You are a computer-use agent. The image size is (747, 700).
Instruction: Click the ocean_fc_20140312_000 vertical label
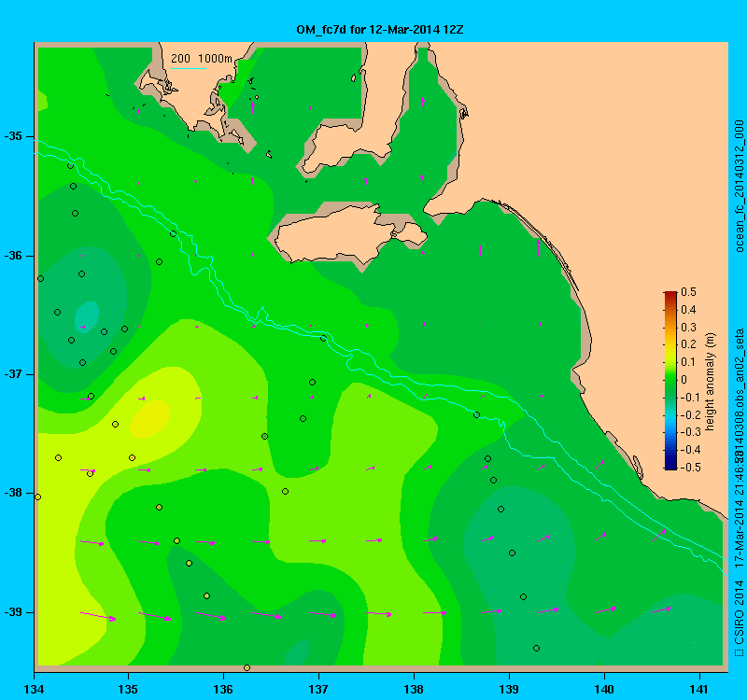[740, 186]
